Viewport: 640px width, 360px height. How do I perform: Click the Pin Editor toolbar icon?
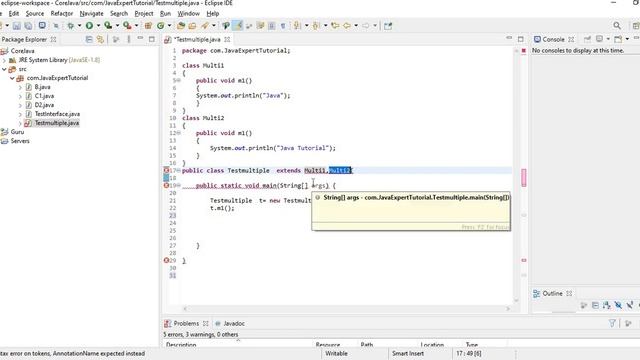click(x=388, y=26)
